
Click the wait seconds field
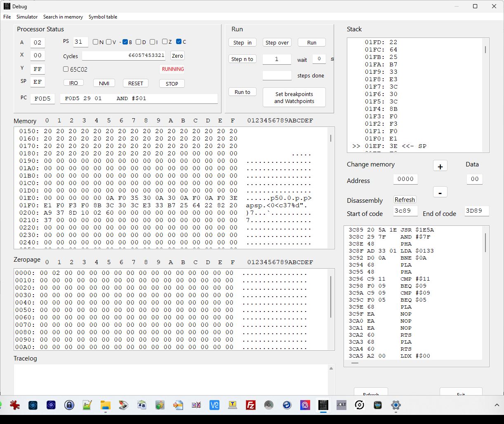[319, 59]
